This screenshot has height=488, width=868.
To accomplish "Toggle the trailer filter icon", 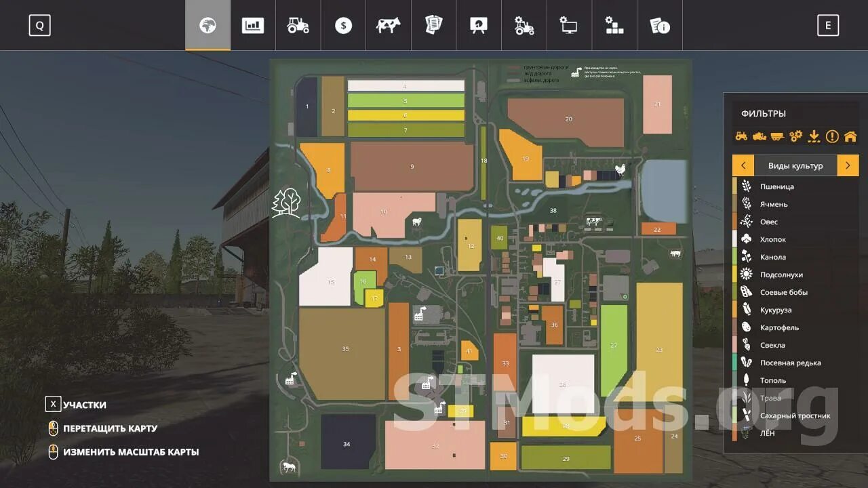I will (x=777, y=136).
